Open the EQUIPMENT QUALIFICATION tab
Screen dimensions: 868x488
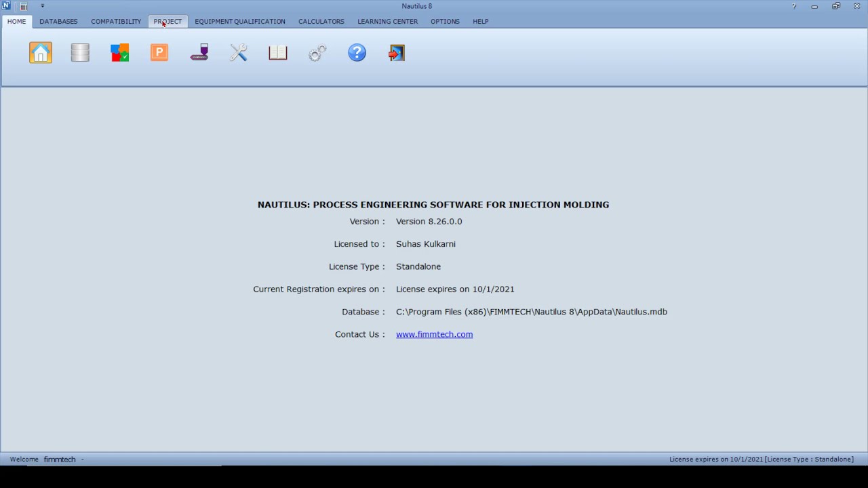[240, 21]
